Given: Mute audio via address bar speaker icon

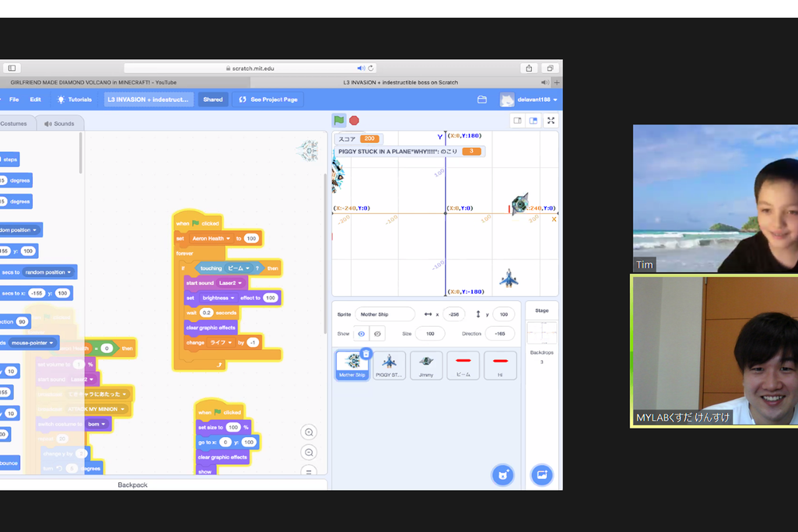Looking at the screenshot, I should (x=361, y=68).
